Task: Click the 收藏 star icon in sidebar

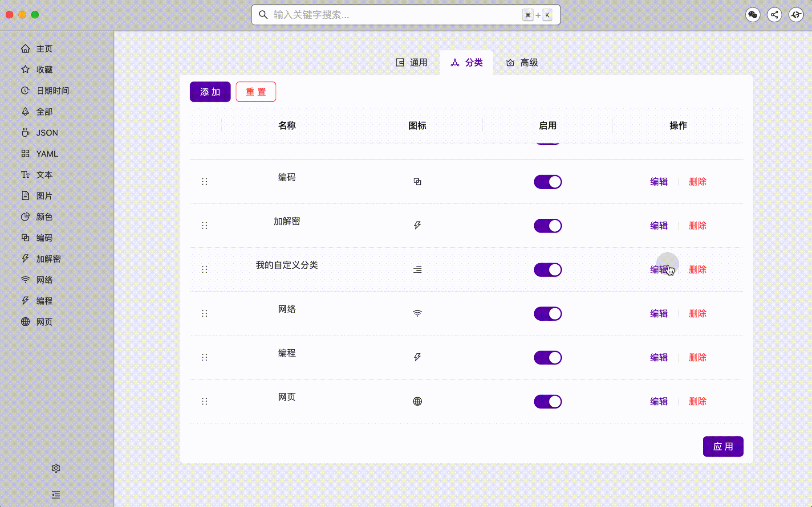Action: click(x=25, y=70)
